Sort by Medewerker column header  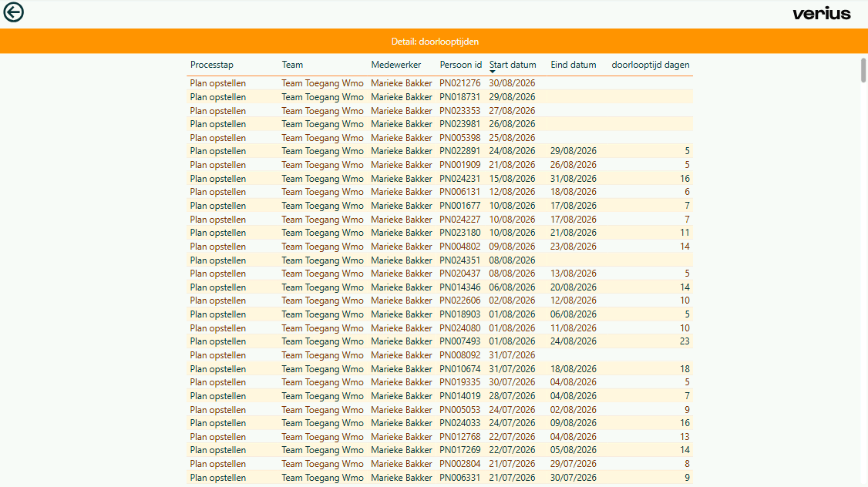395,65
